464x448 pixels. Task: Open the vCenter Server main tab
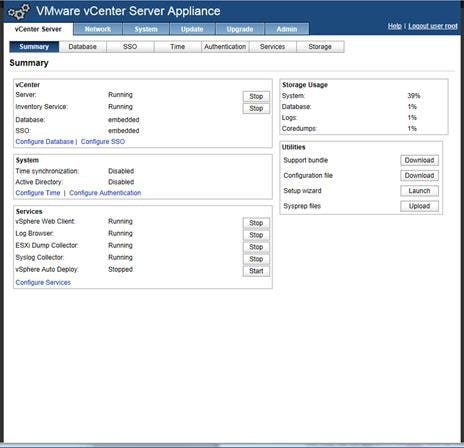(38, 29)
